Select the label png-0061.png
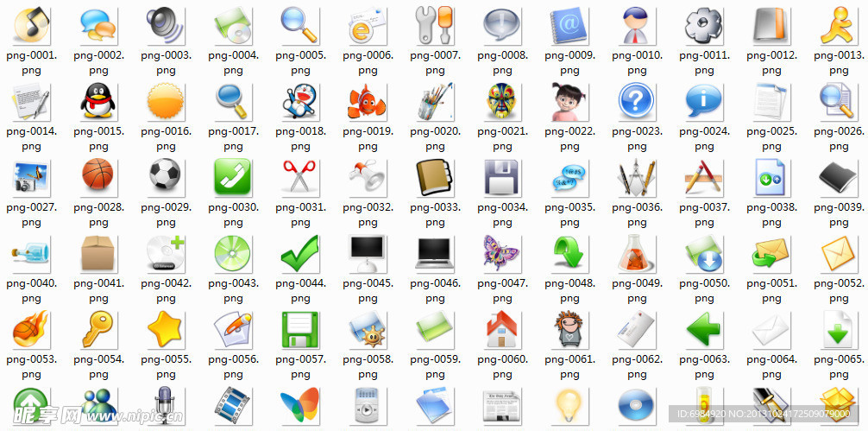 569,367
